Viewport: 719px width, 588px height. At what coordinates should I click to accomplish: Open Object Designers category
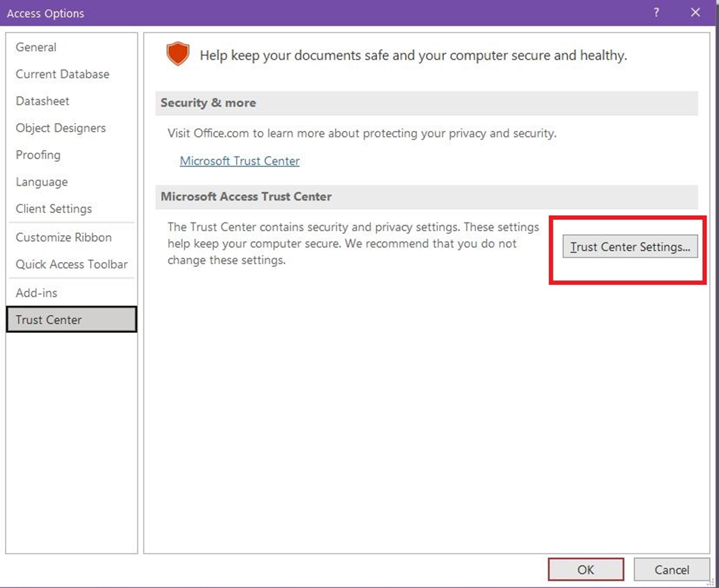[72, 128]
